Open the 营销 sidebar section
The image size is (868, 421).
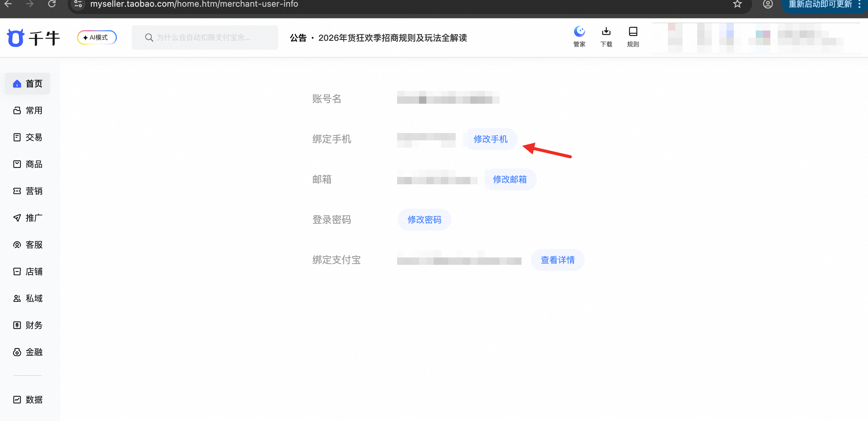28,191
